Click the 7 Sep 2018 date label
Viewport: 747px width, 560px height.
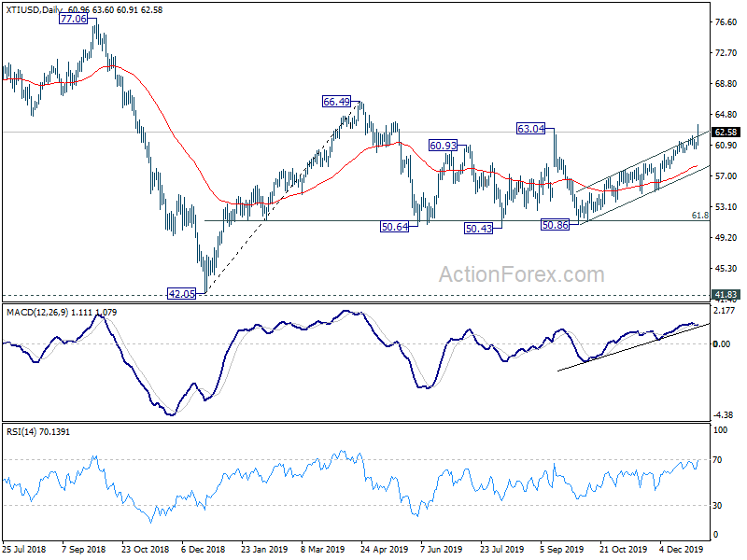tap(84, 549)
